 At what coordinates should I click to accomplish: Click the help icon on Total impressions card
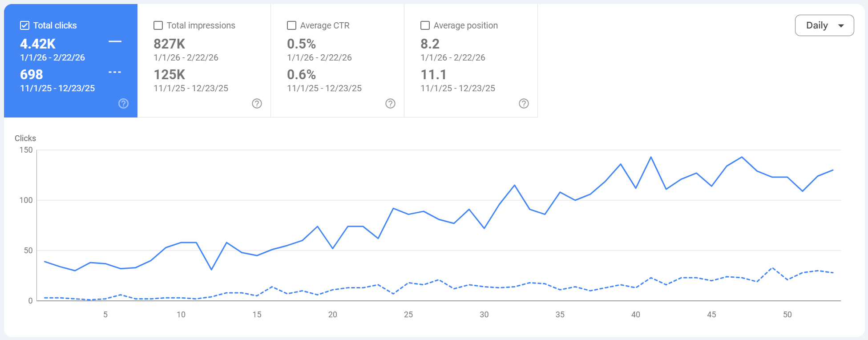257,104
